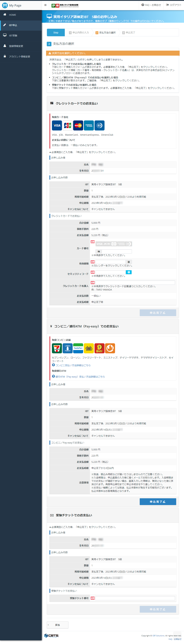Screen dimensions: 184x644
Task: Click the lock icon beside アカウント情報変更
Action: pyautogui.click(x=5, y=56)
